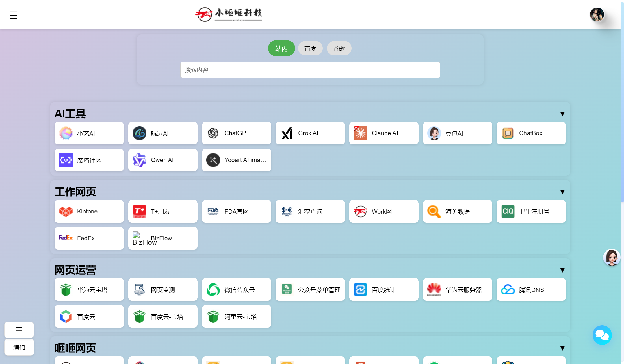The image size is (624, 364).
Task: Open the 汇率查询 link card
Action: (310, 211)
